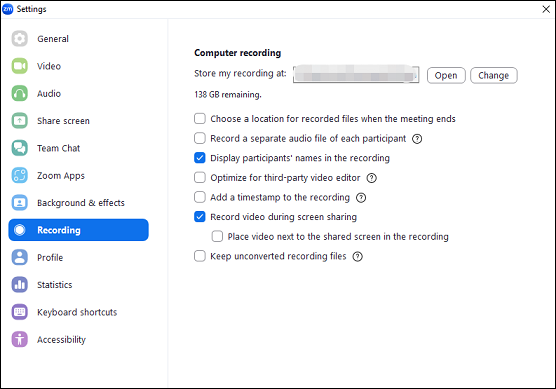Image resolution: width=556 pixels, height=389 pixels.
Task: Close the Settings window
Action: click(x=546, y=9)
